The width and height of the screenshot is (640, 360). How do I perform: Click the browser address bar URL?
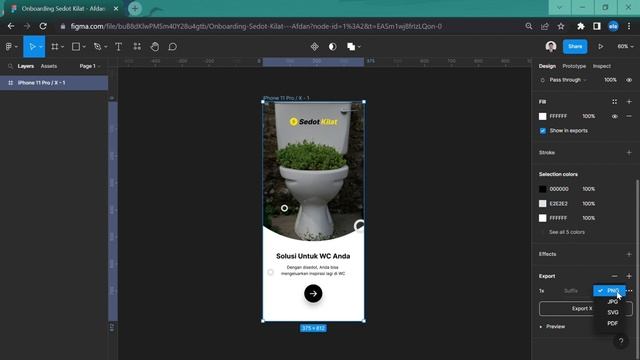256,26
